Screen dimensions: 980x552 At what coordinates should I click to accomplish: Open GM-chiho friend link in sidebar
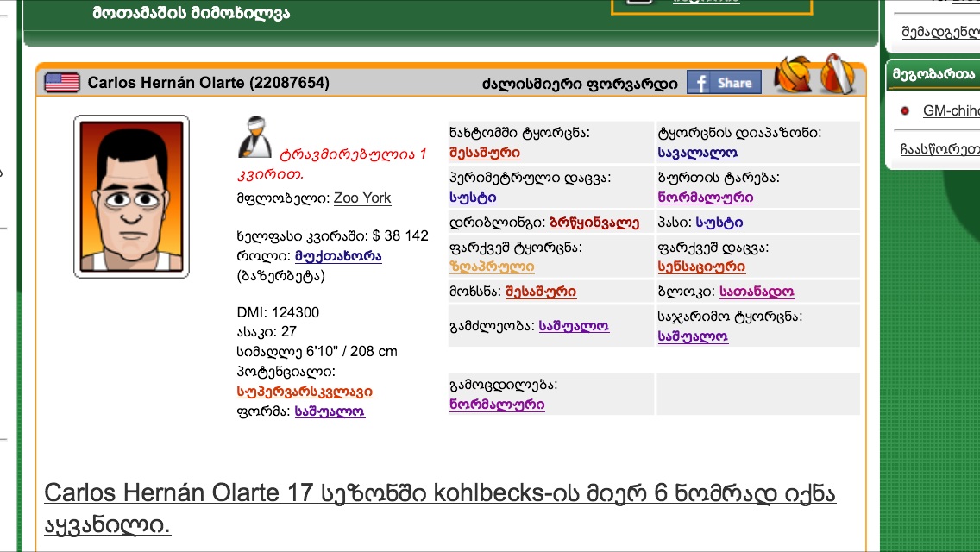[951, 110]
